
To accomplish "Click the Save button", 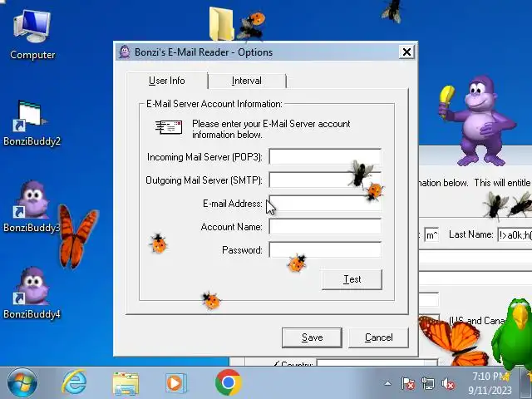I will pos(312,337).
